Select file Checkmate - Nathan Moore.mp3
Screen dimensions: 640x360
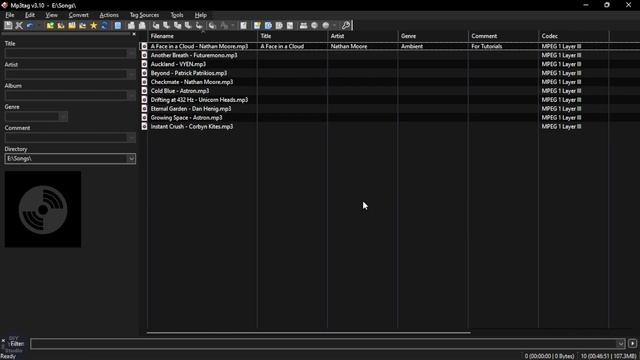[192, 82]
